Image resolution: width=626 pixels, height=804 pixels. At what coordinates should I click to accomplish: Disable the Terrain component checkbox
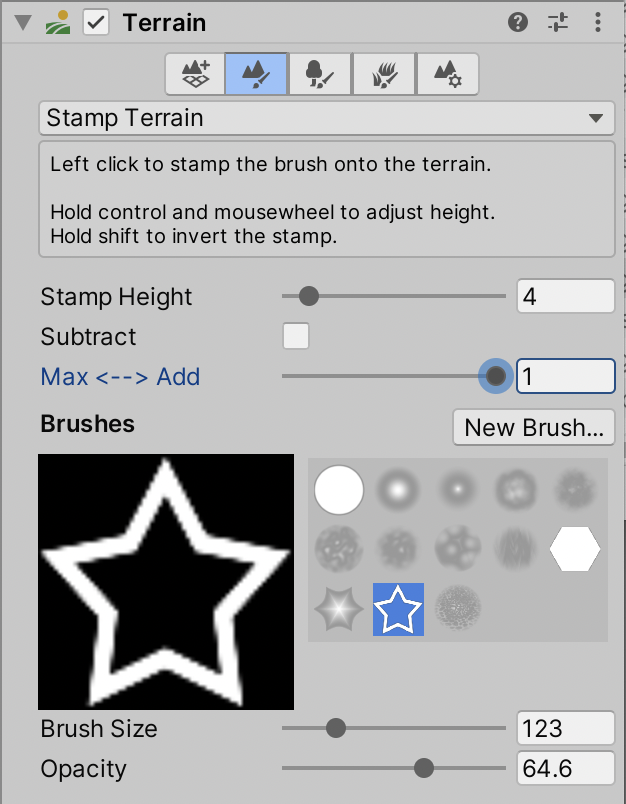pyautogui.click(x=96, y=23)
